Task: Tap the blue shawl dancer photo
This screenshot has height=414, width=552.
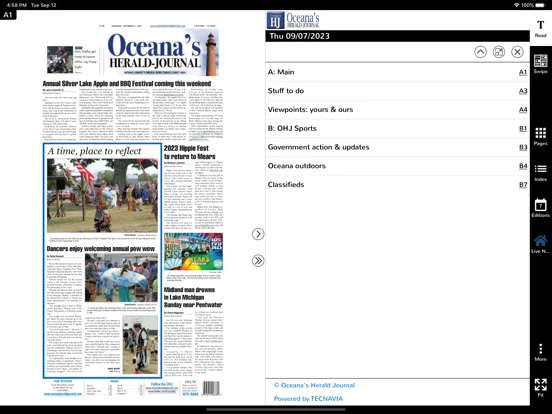Action: pyautogui.click(x=121, y=278)
